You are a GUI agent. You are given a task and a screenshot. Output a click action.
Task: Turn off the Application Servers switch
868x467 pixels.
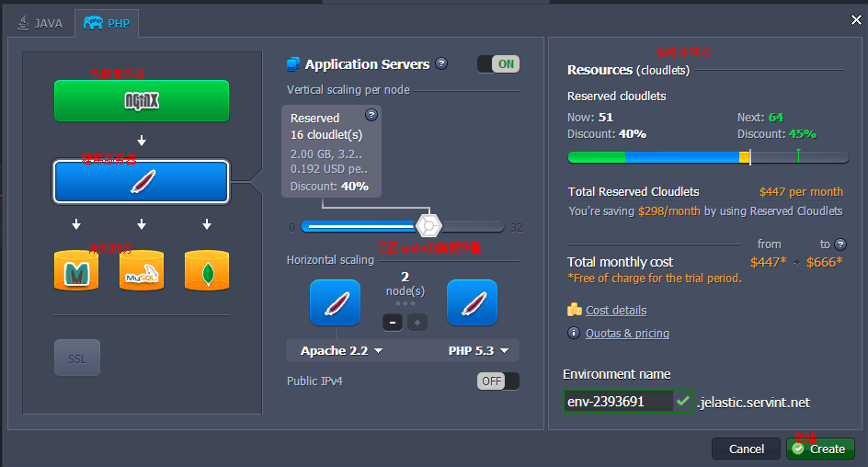[497, 63]
